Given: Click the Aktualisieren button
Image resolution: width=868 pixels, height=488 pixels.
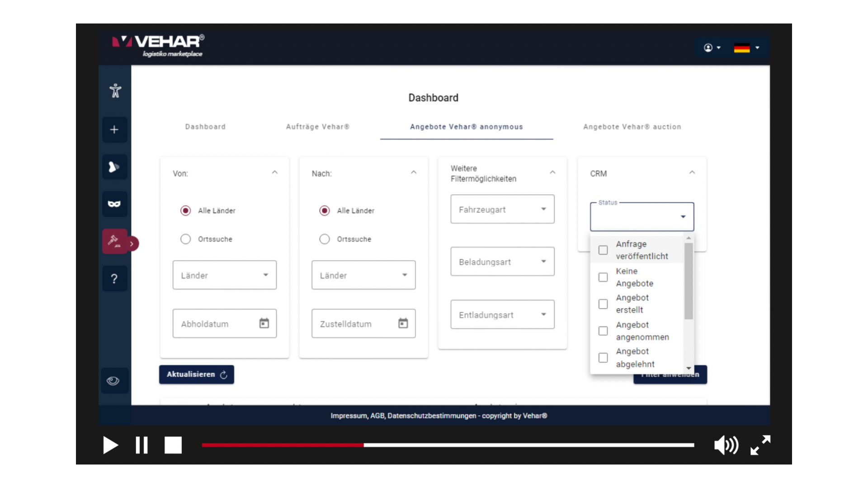Looking at the screenshot, I should pyautogui.click(x=196, y=375).
